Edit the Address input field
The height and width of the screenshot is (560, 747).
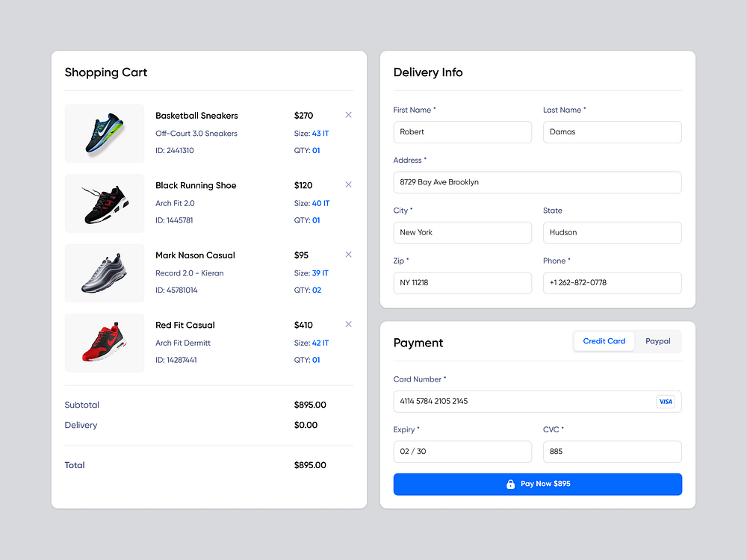click(537, 182)
